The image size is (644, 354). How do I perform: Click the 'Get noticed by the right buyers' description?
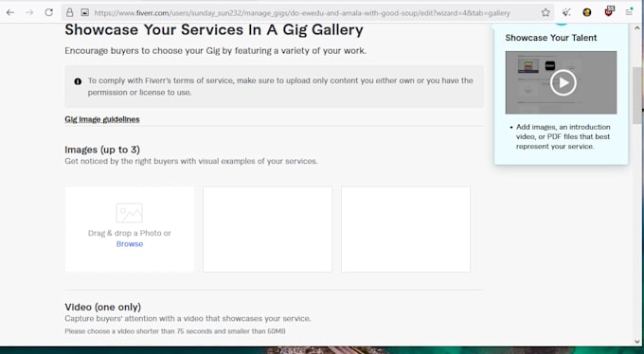[x=191, y=161]
